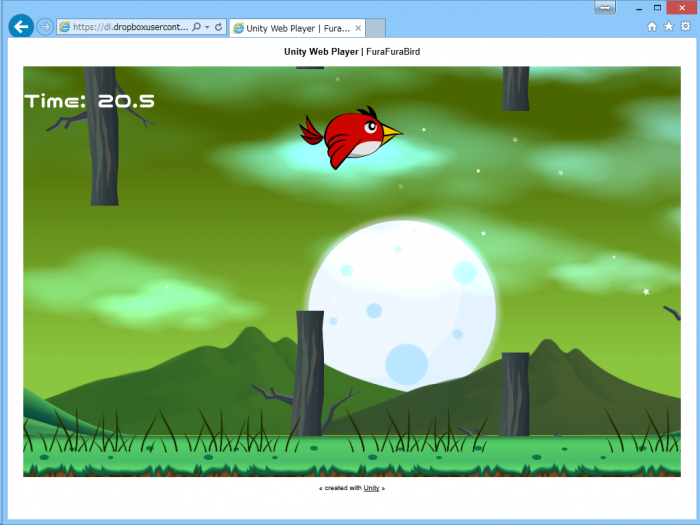Open the Tools gear menu
Viewport: 700px width, 525px height.
685,26
